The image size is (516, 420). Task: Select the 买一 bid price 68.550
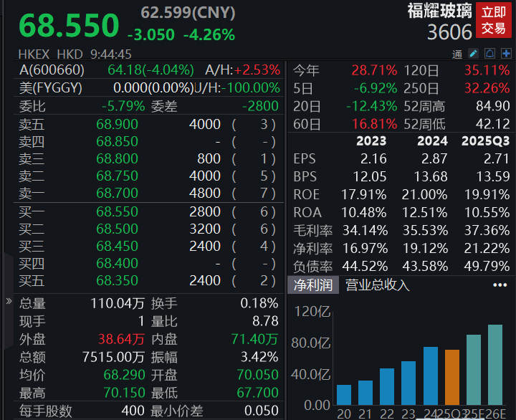point(117,211)
